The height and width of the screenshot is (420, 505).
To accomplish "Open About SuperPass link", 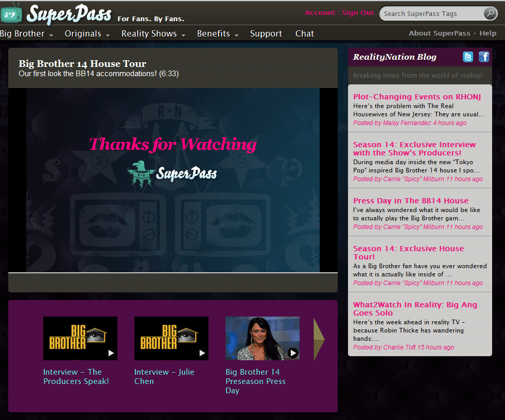I will [440, 33].
